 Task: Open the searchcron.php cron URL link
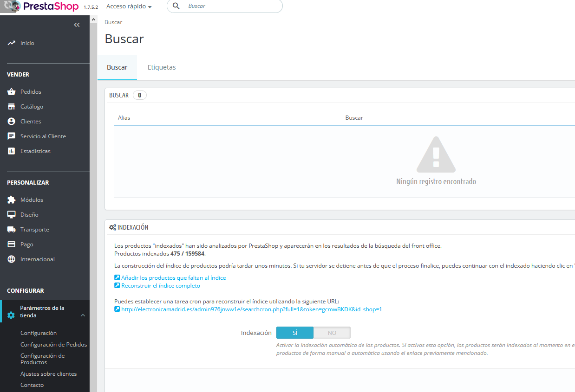pyautogui.click(x=251, y=309)
